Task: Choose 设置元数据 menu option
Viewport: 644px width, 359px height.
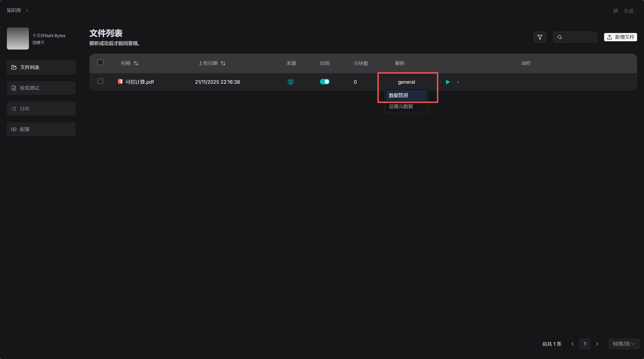Action: [x=401, y=106]
